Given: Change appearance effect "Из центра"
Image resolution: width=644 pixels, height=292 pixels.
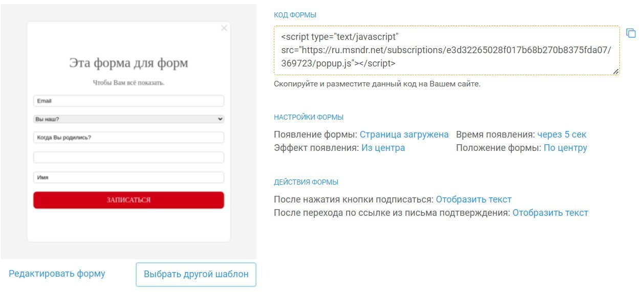Looking at the screenshot, I should 383,148.
